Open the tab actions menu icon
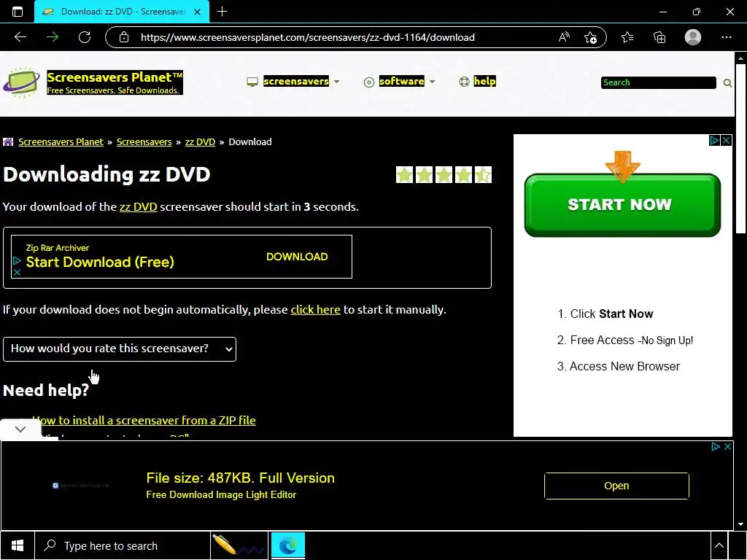 (x=18, y=12)
